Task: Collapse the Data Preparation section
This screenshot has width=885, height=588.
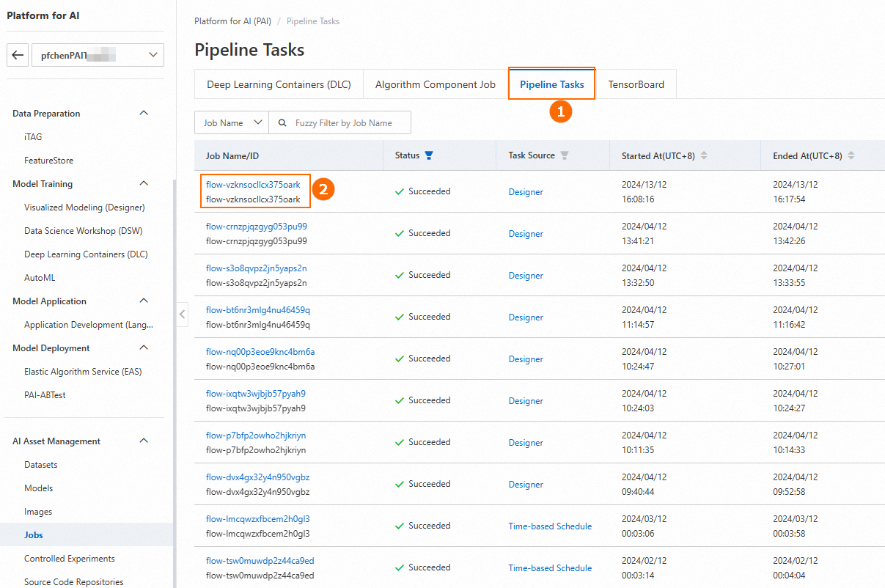Action: (144, 113)
